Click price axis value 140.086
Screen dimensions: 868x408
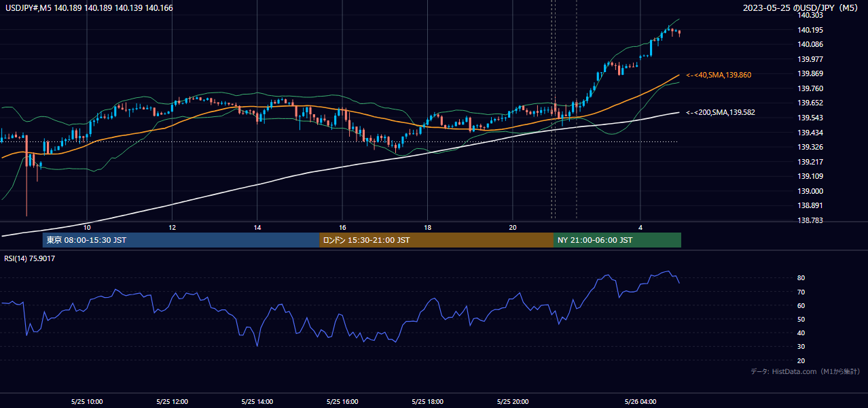810,45
